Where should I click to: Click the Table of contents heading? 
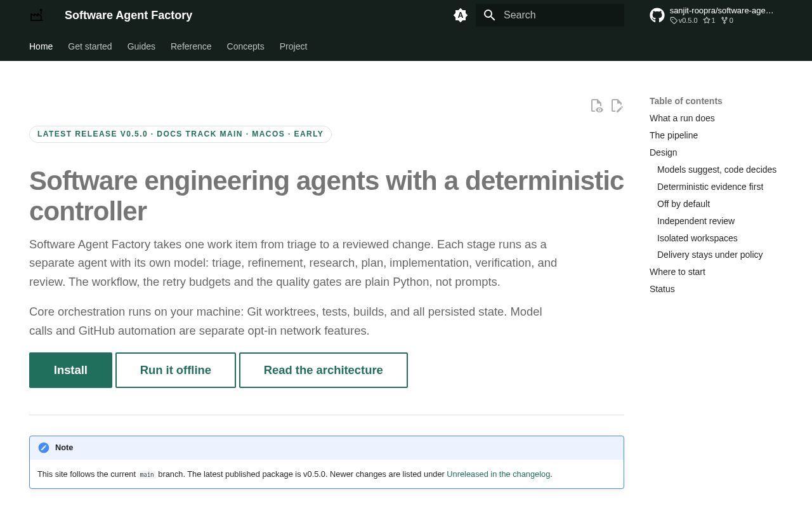686,101
